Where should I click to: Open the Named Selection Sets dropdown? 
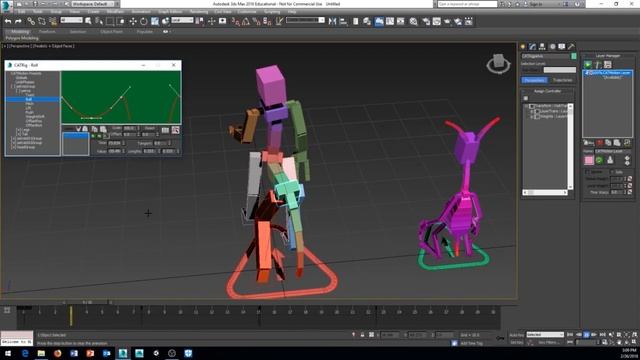305,20
